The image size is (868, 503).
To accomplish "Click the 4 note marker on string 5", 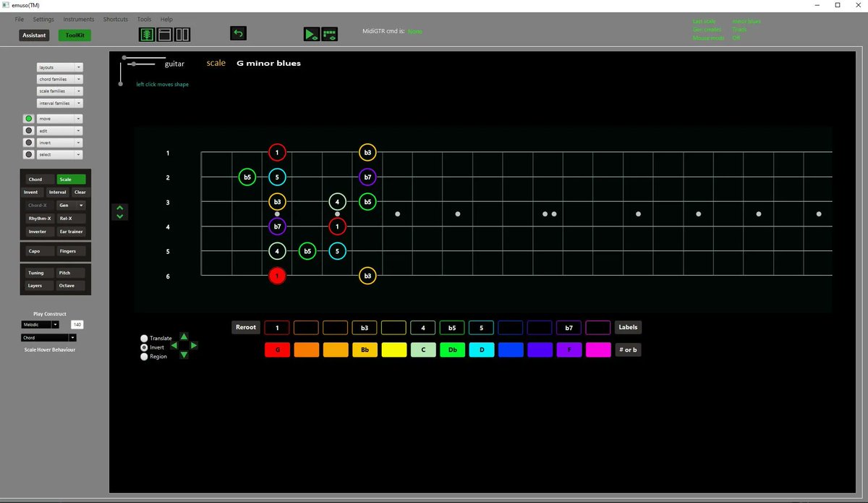I will [x=277, y=251].
